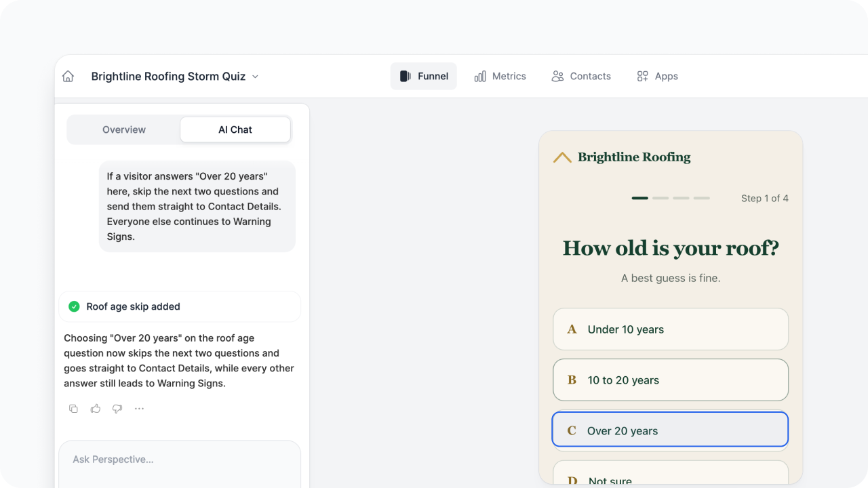Viewport: 868px width, 488px height.
Task: Open the more options ellipsis icon
Action: coord(139,409)
